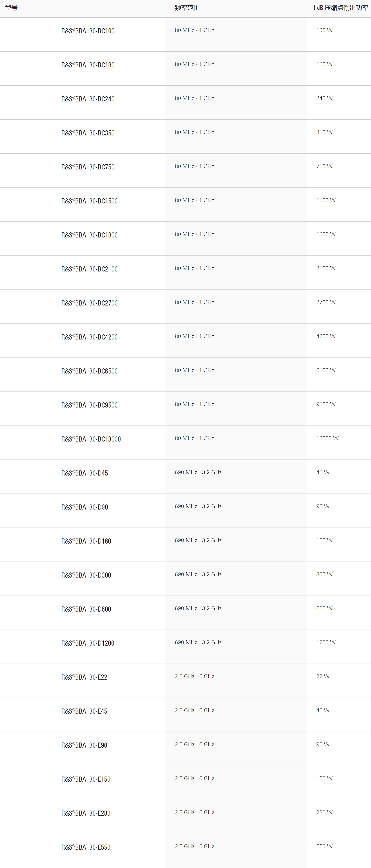Open the R&S BBA130-BC180 model link

pyautogui.click(x=88, y=65)
